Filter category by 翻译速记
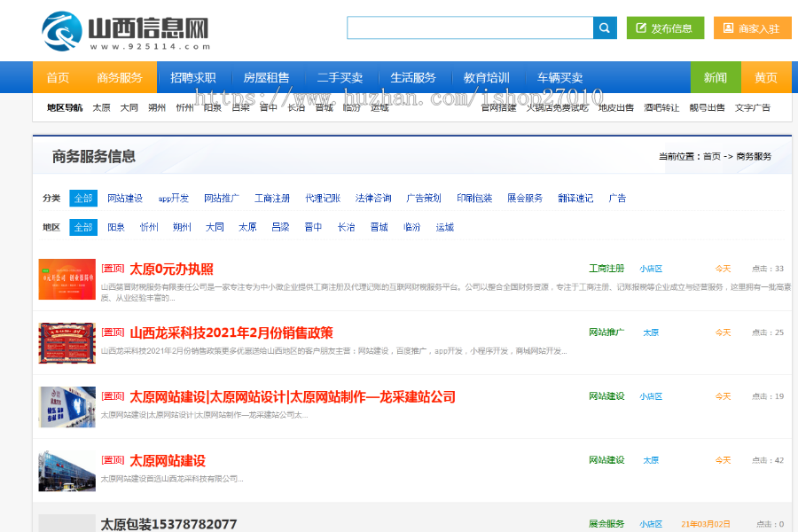 click(x=575, y=198)
